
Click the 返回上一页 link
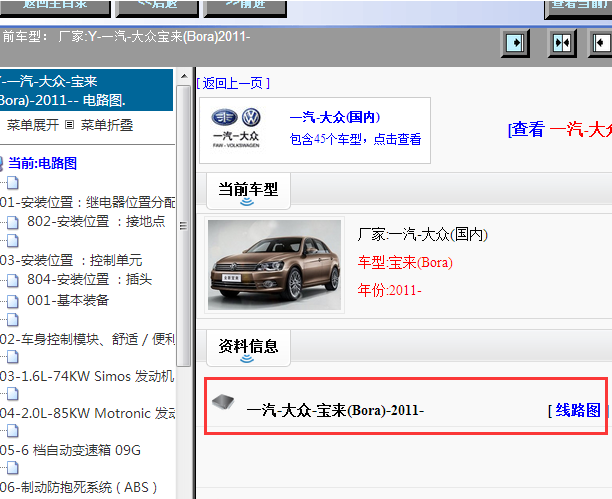click(233, 83)
